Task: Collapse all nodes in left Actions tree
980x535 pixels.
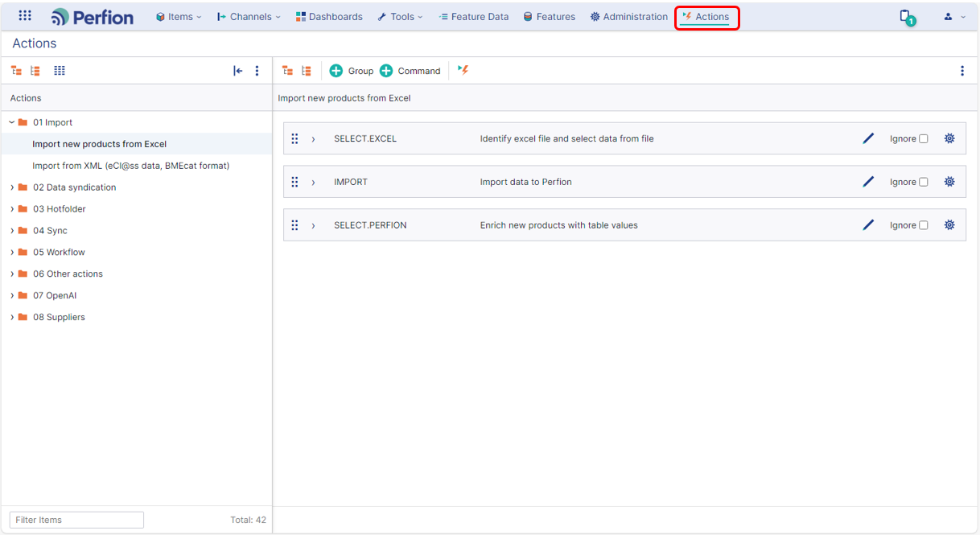Action: click(16, 71)
